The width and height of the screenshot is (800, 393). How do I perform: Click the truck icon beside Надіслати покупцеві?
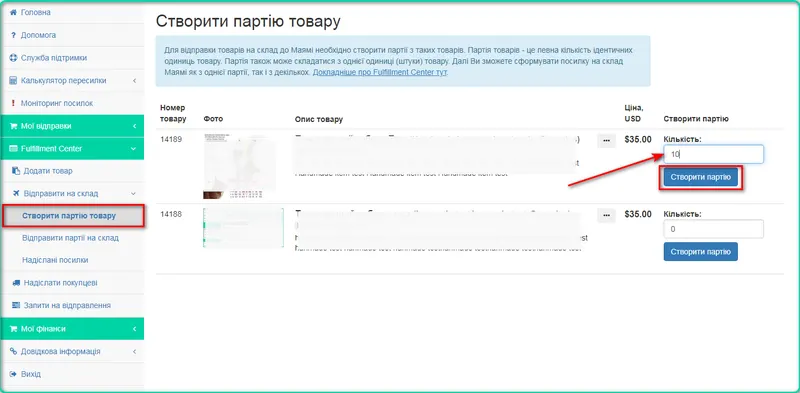(x=16, y=283)
